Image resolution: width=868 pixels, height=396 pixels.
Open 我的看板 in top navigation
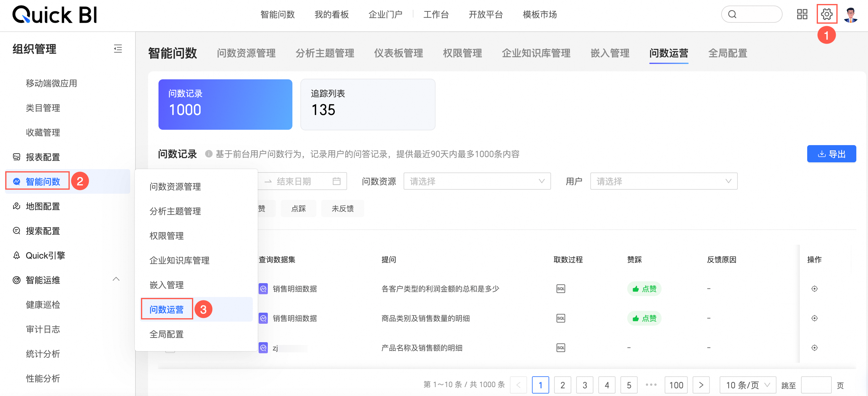point(331,14)
